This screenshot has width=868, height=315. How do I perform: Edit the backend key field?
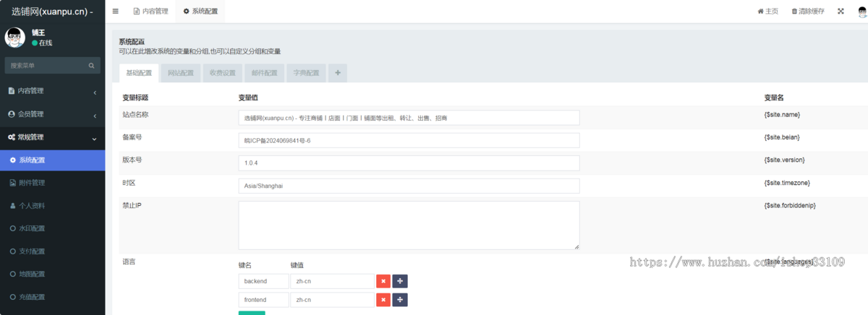[263, 280]
